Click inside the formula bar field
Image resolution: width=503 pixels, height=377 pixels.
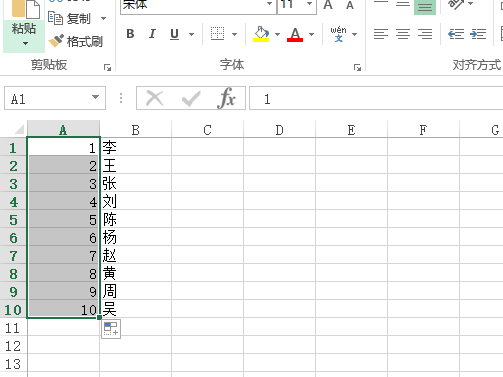coord(376,98)
